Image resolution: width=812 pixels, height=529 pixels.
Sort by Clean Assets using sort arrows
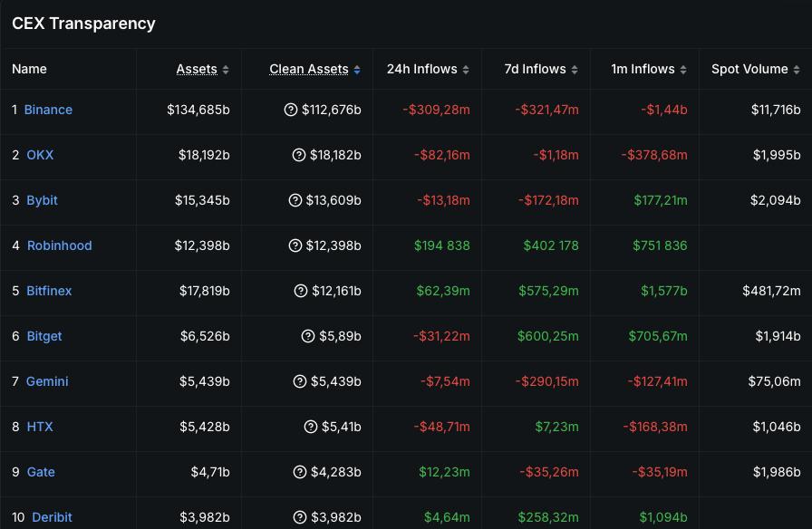tap(357, 70)
